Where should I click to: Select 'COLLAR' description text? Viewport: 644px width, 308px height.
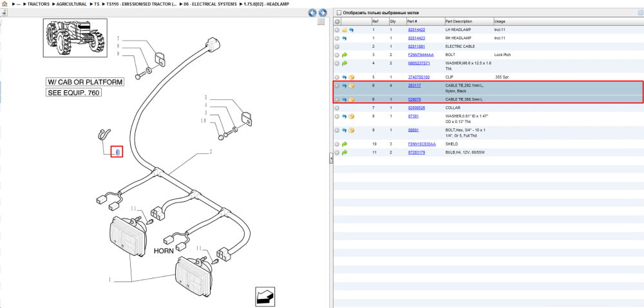tap(453, 108)
